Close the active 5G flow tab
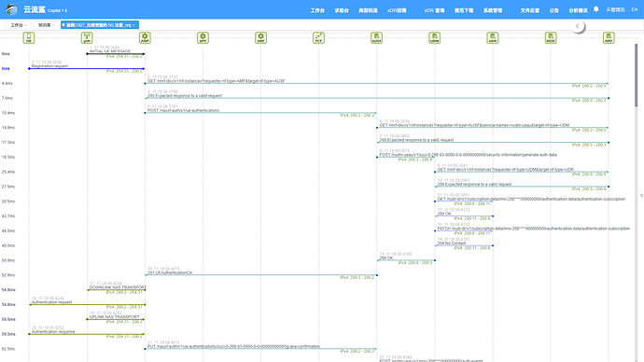The image size is (644, 362). click(133, 25)
